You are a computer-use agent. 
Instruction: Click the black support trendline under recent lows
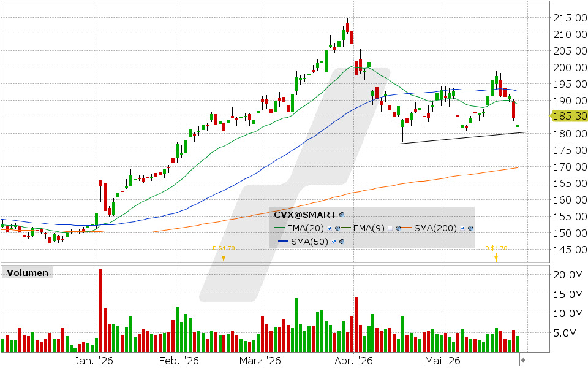(463, 138)
